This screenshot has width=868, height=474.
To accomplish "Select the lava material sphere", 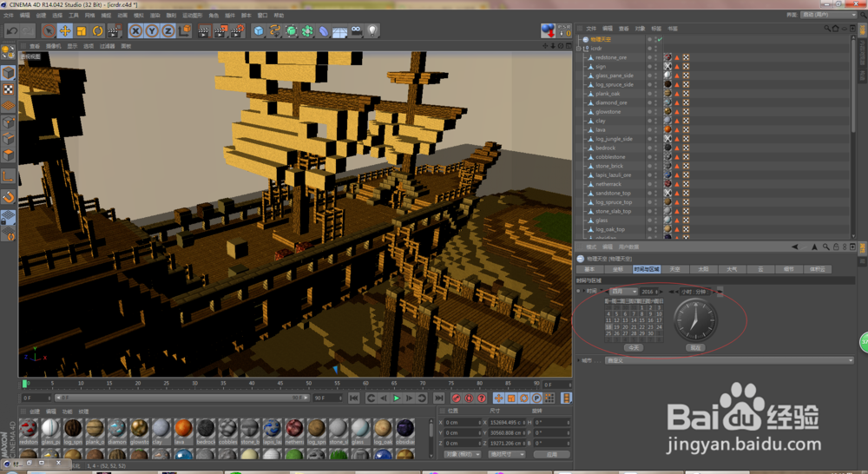I will [183, 428].
